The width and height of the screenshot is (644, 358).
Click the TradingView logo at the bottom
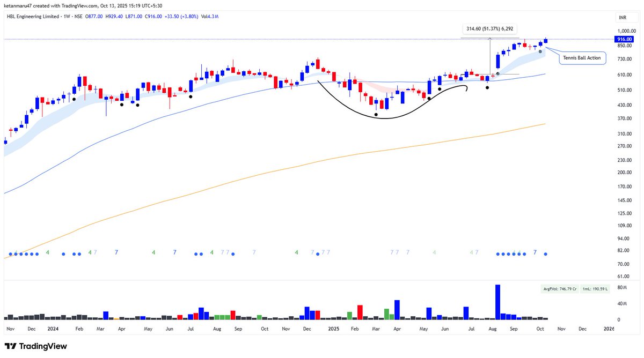point(36,346)
